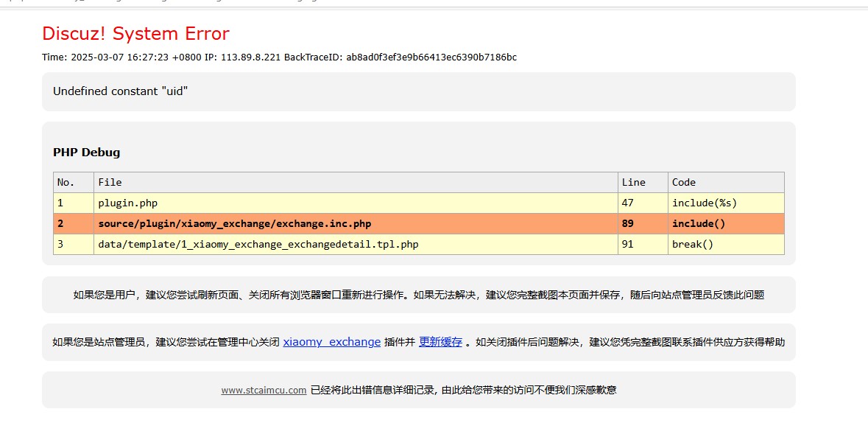This screenshot has height=423, width=868.
Task: Click row number 2 cell
Action: [74, 224]
